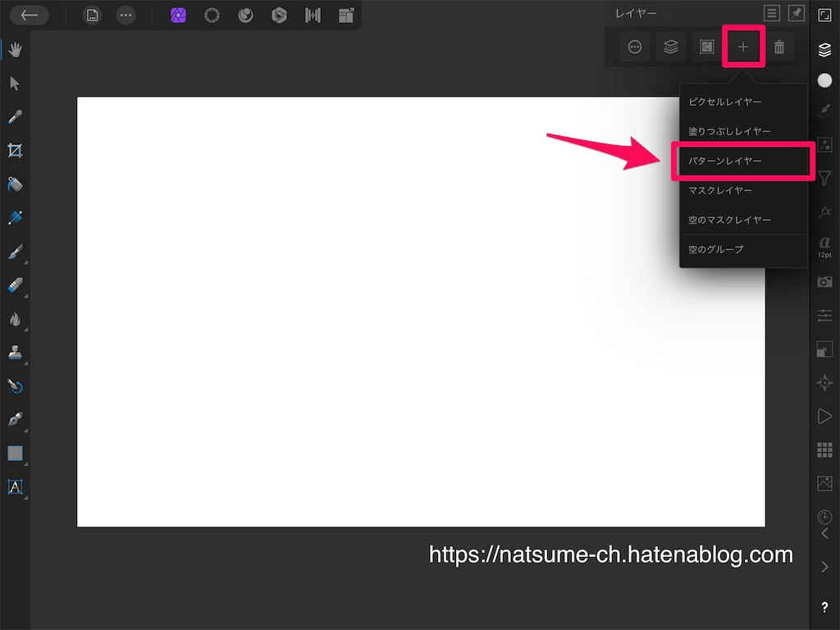Open the top toolbar ellipsis menu
This screenshot has height=630, width=840.
[126, 15]
